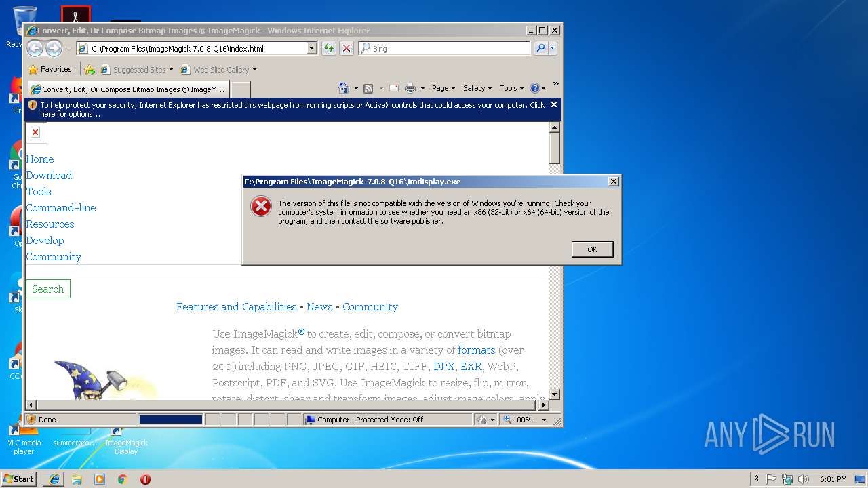
Task: Click the green Search button
Action: coord(47,289)
